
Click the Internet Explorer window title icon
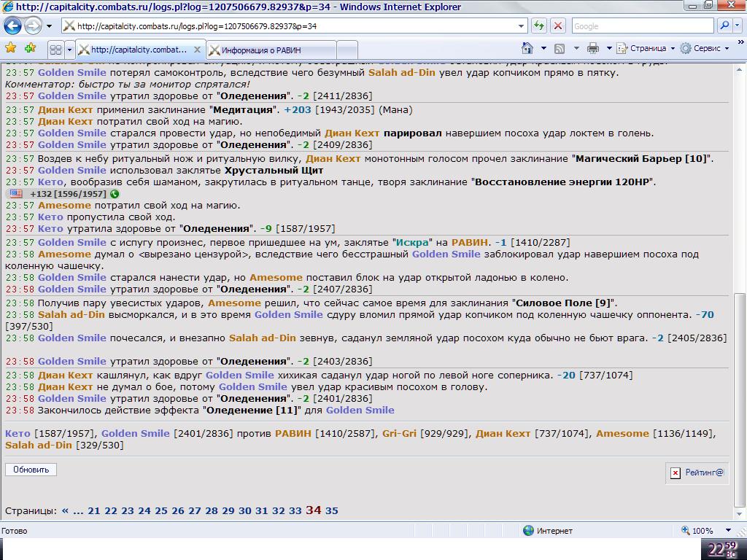click(7, 7)
